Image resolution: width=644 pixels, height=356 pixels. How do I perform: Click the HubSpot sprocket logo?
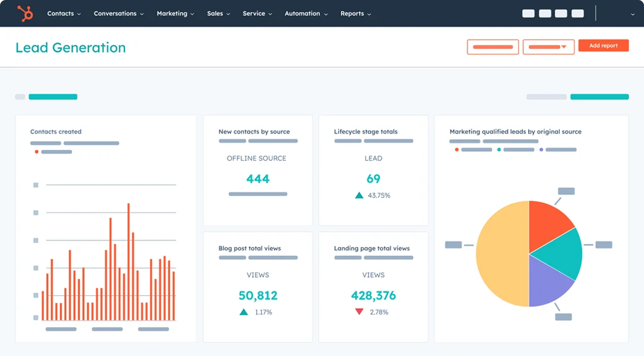25,13
